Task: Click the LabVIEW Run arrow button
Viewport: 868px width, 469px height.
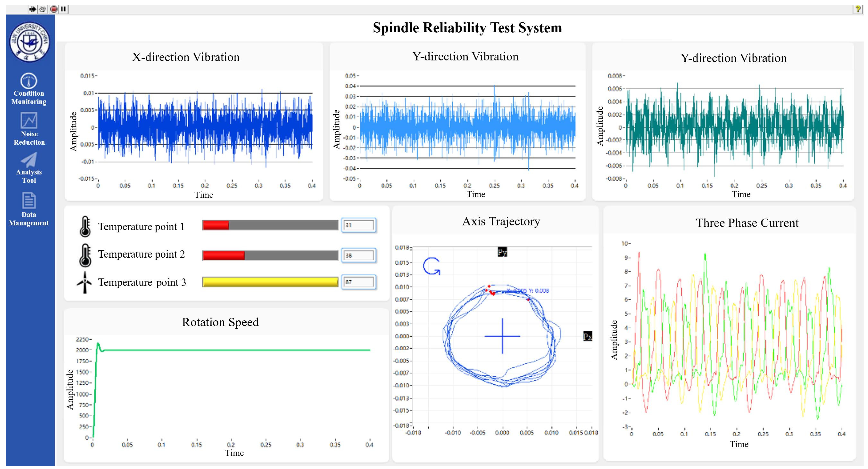Action: [x=32, y=9]
